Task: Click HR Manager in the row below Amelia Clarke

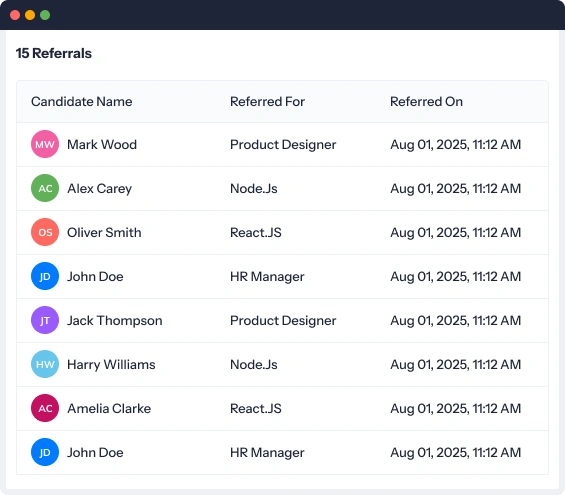Action: (x=267, y=453)
